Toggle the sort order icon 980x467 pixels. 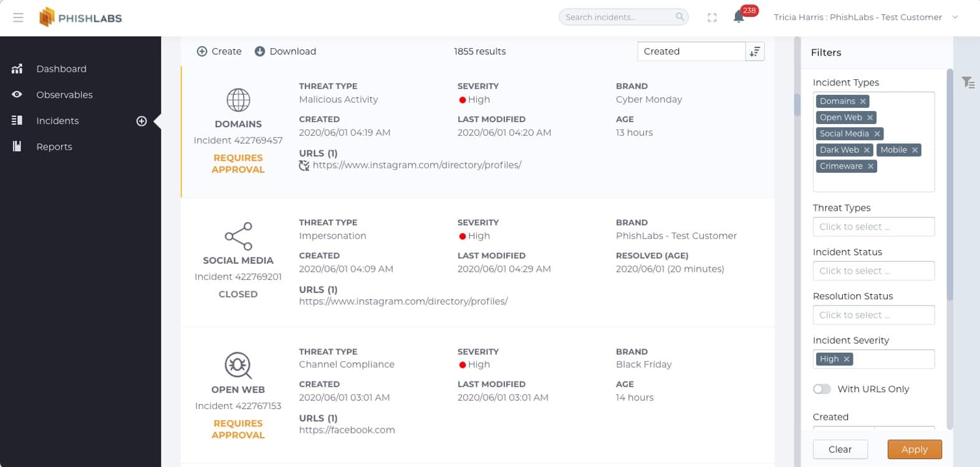755,51
